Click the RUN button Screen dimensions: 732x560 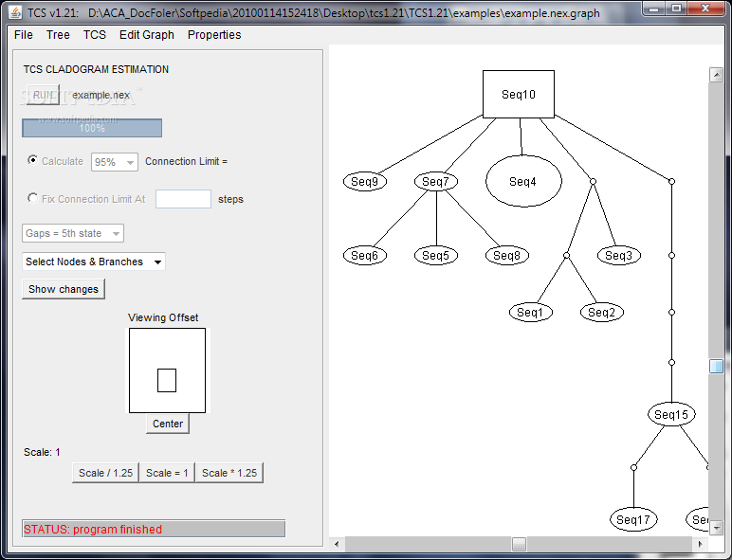(43, 95)
